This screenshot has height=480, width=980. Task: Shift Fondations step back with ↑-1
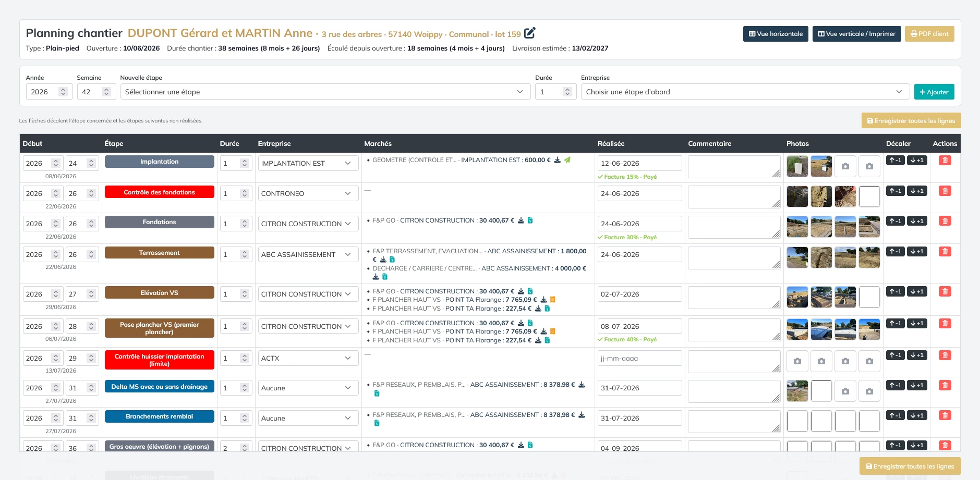click(896, 221)
